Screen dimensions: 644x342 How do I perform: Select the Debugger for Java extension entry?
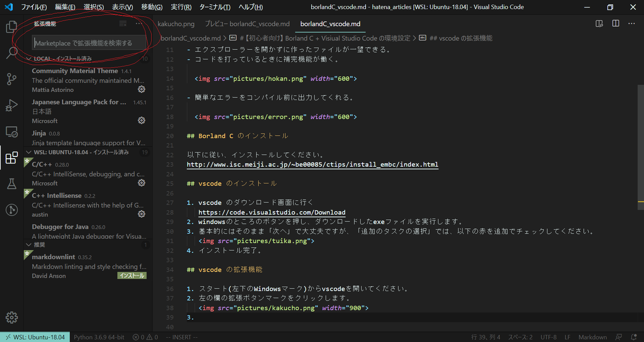[x=89, y=231]
